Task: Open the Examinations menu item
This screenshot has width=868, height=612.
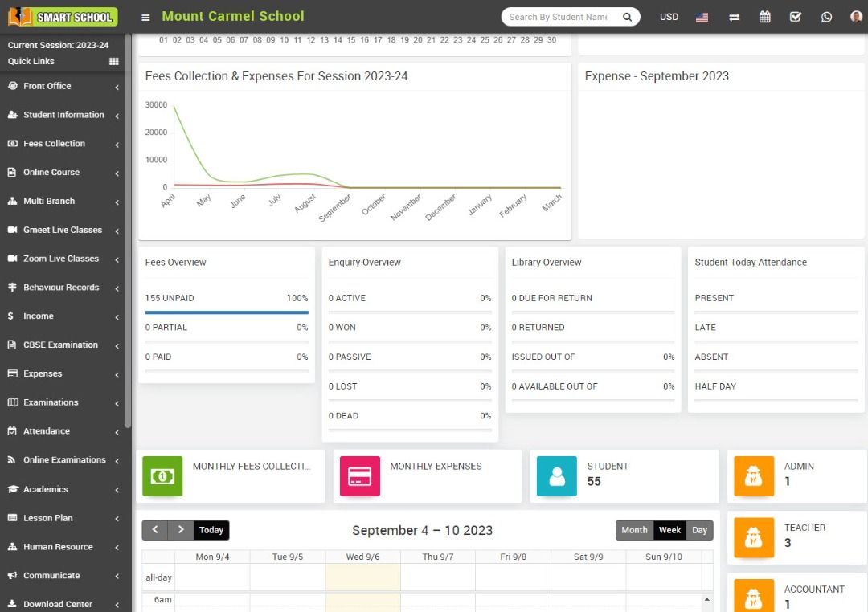Action: 50,402
